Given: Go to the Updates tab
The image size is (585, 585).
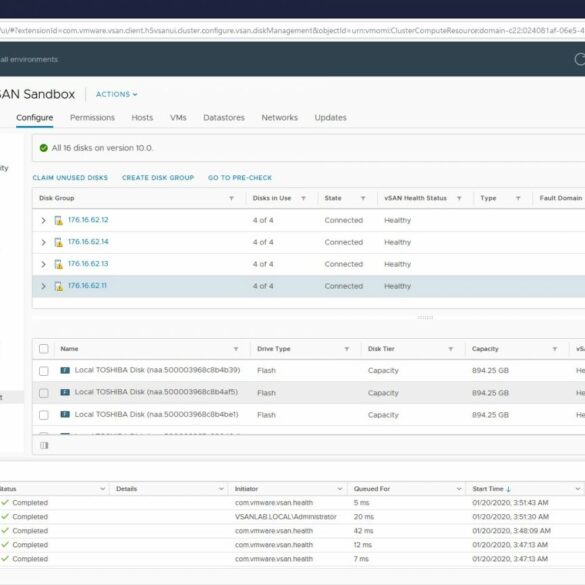Looking at the screenshot, I should tap(331, 118).
